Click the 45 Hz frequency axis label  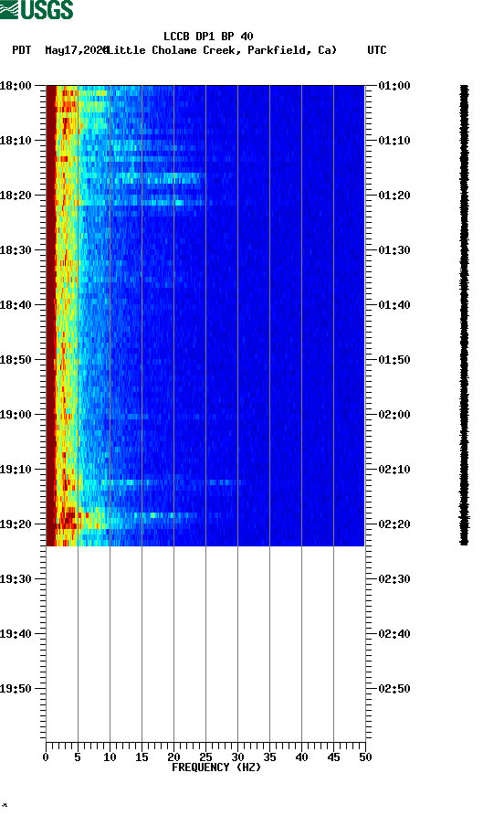pos(333,757)
